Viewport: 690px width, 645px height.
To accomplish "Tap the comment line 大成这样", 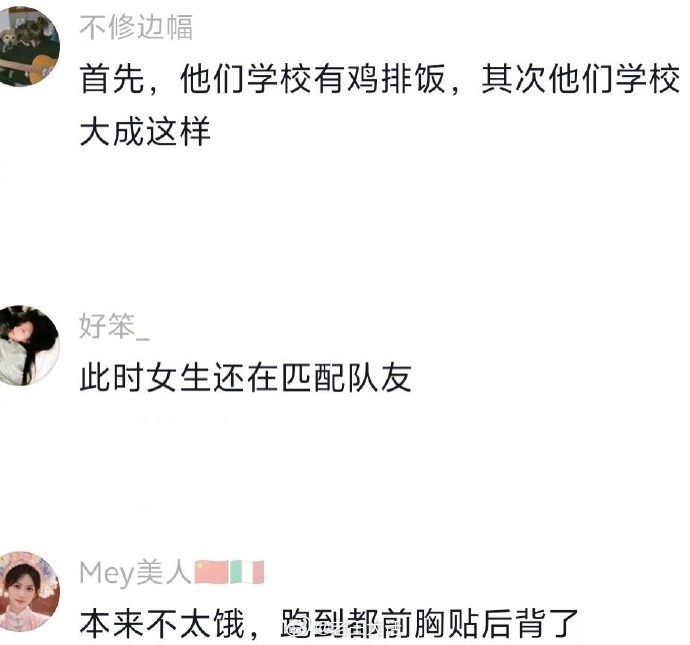I will tap(145, 131).
